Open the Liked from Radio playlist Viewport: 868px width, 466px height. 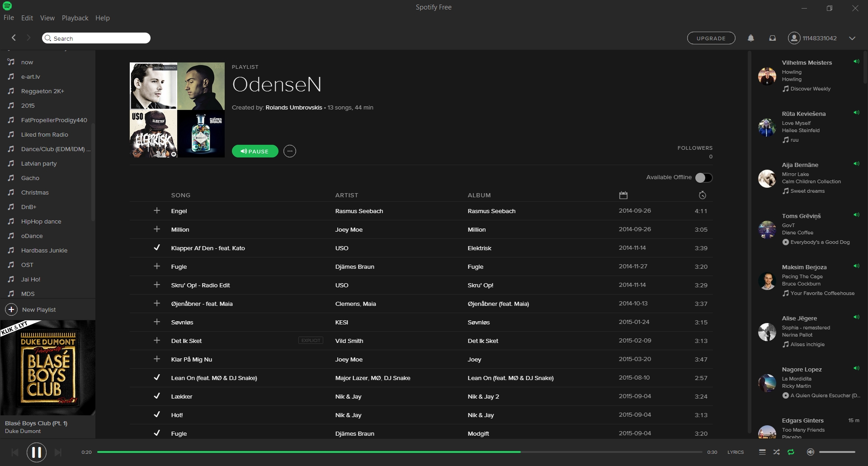45,134
